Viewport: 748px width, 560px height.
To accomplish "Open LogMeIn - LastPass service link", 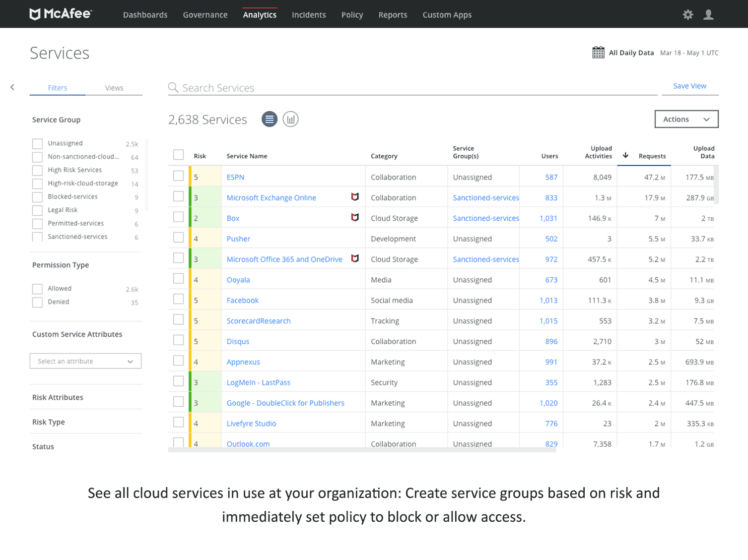I will [259, 382].
